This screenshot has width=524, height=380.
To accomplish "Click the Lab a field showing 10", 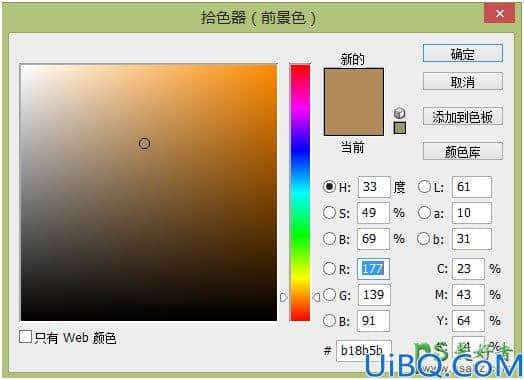I will (472, 213).
